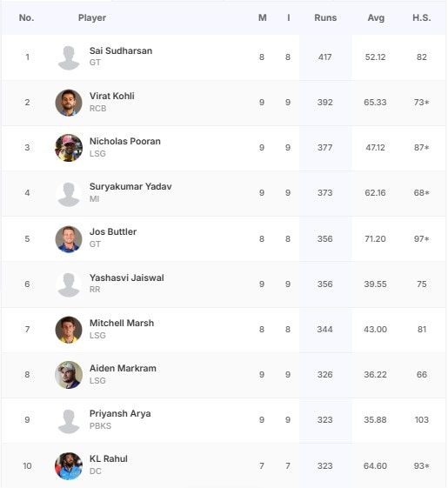Open Virat Kohli player name link
Screen dimensions: 448x488
pyautogui.click(x=111, y=96)
